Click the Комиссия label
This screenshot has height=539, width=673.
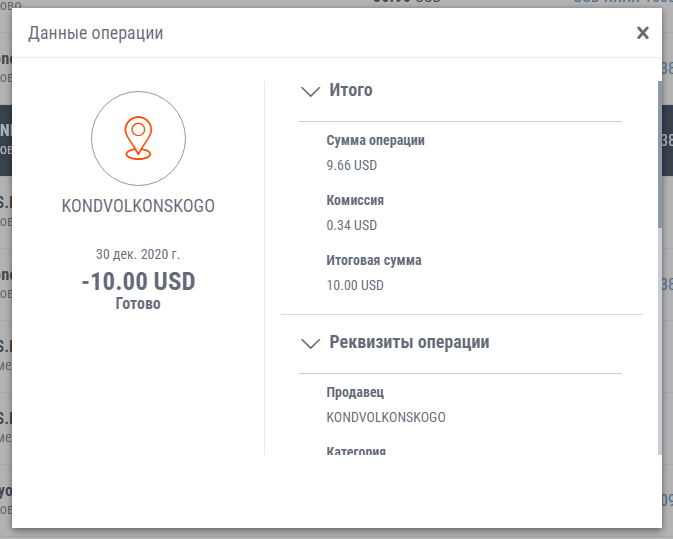355,200
